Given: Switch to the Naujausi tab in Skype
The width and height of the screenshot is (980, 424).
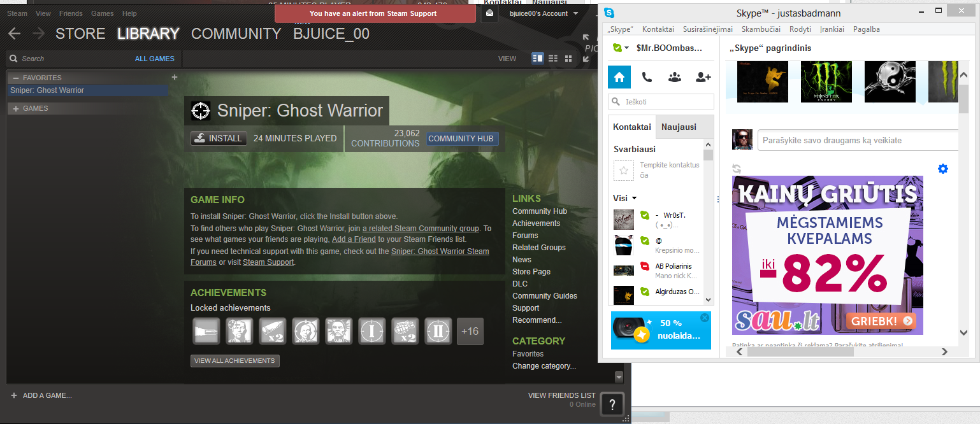Looking at the screenshot, I should point(679,127).
